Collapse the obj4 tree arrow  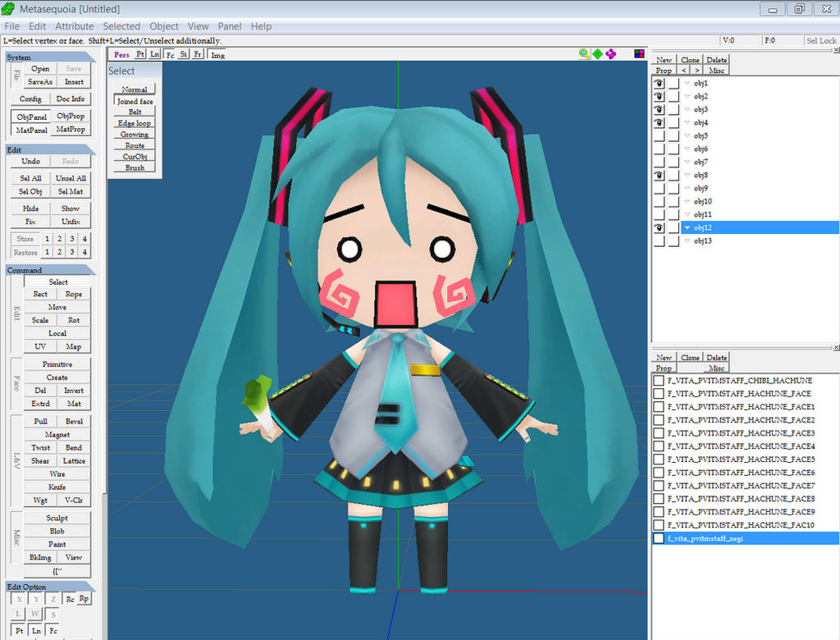click(x=687, y=123)
